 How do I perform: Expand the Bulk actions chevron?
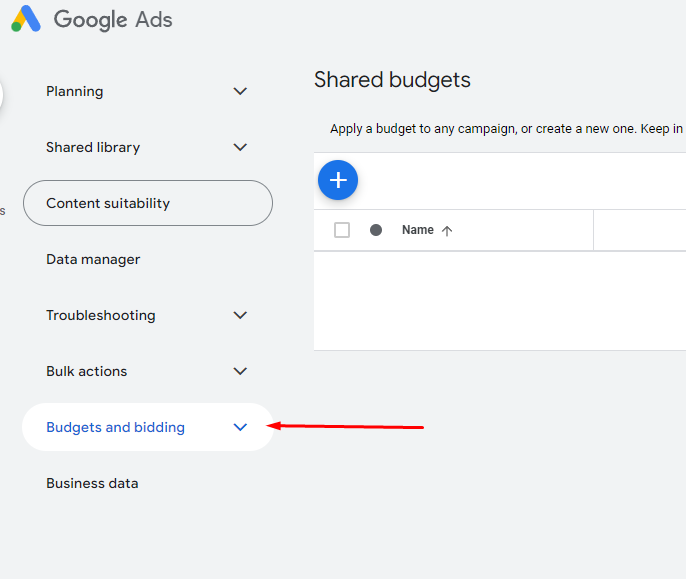(x=240, y=371)
